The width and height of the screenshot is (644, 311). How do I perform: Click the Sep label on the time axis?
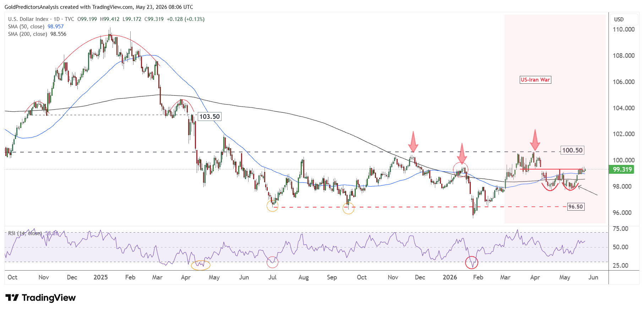[332, 277]
